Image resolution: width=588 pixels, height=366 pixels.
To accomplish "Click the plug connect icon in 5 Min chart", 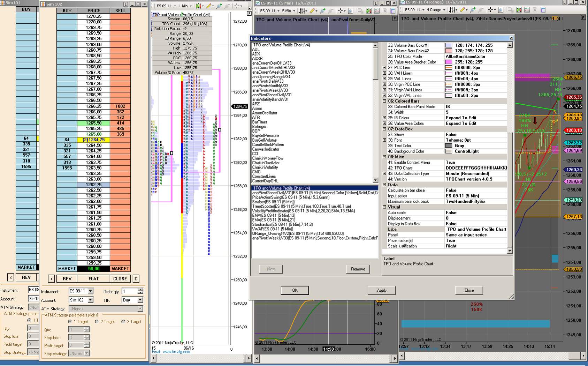I will 323,11.
